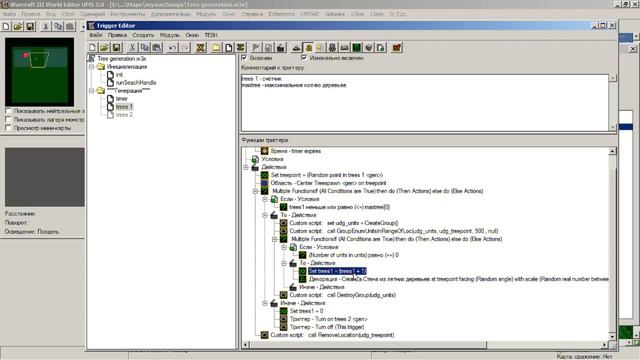Click Open icon in Trigger Editor toolbar

tap(104, 48)
